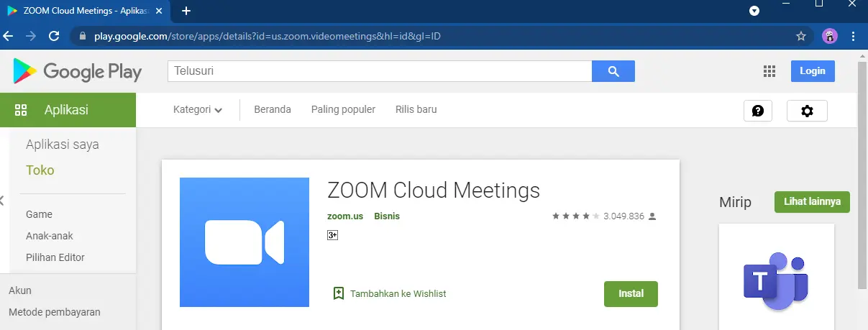This screenshot has height=330, width=868.
Task: Open the Google apps grid icon
Action: [769, 71]
